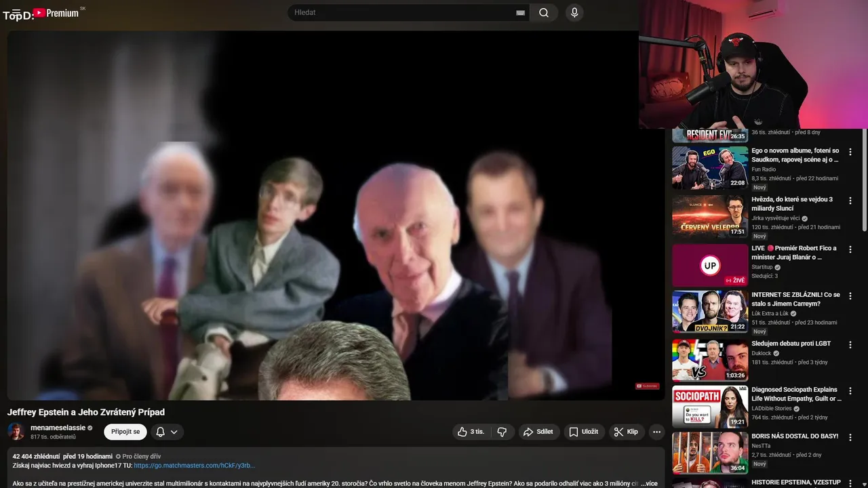
Task: Open RESIDENT EVIL thumbnail video
Action: [x=710, y=135]
